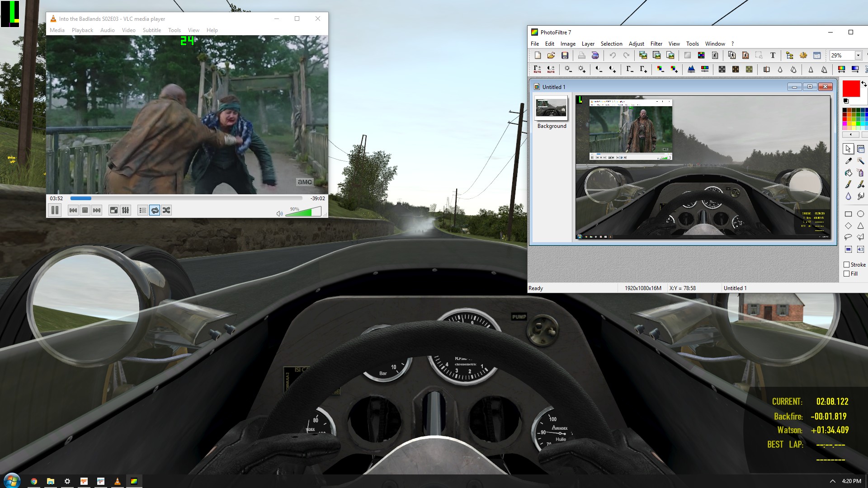Open Chrome from the taskbar
Viewport: 868px width, 488px height.
[x=34, y=481]
